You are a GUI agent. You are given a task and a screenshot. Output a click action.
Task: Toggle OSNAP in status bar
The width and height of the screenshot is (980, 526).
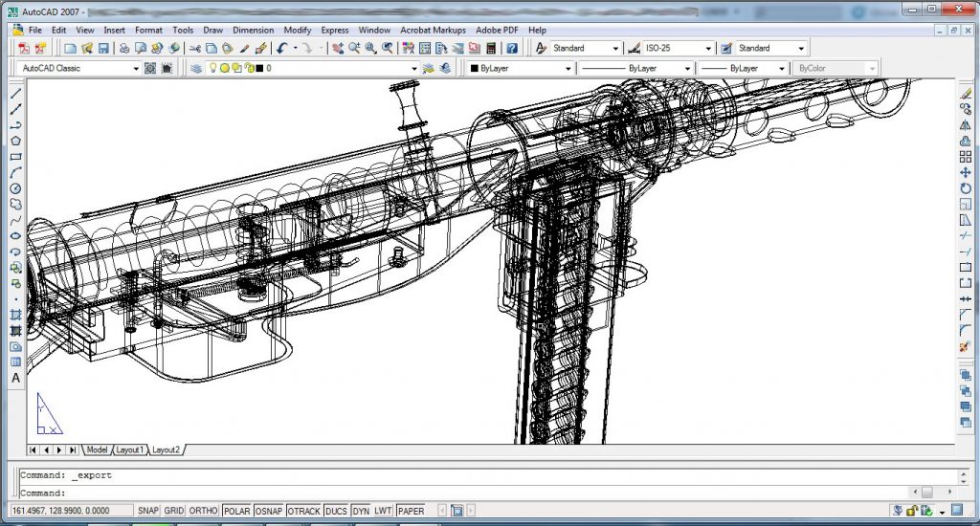click(x=269, y=511)
